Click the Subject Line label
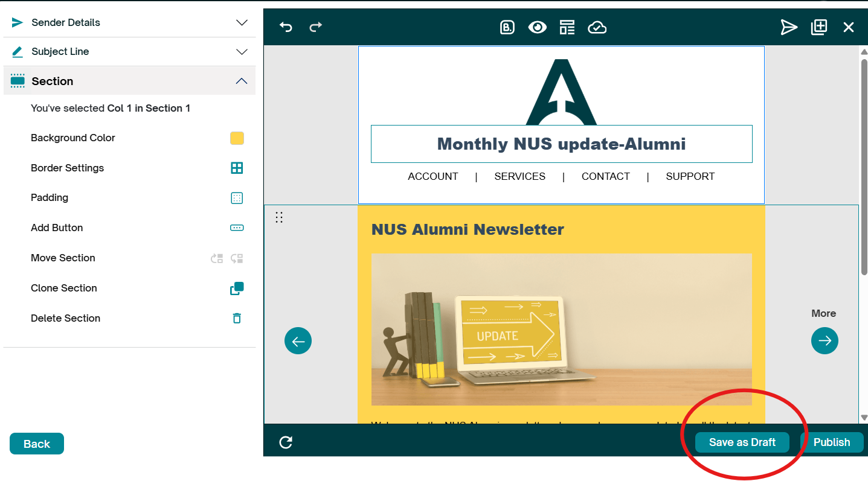The image size is (868, 481). 60,52
